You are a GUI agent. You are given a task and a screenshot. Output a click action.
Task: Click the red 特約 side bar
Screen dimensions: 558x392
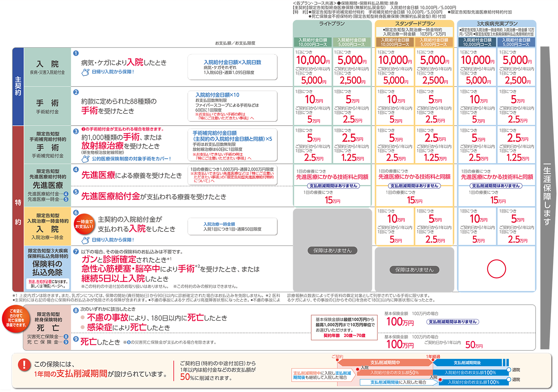(18, 209)
